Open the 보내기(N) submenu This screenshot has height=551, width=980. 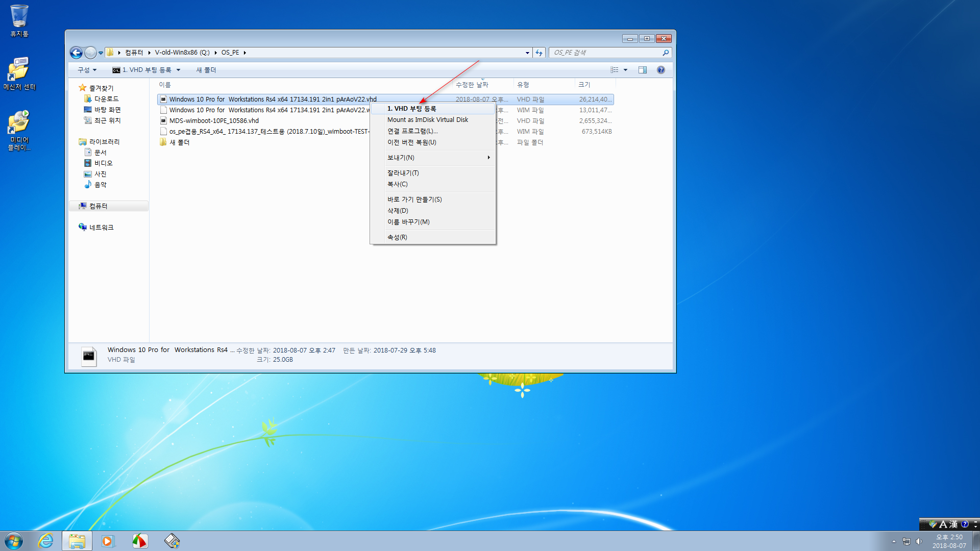pyautogui.click(x=433, y=158)
